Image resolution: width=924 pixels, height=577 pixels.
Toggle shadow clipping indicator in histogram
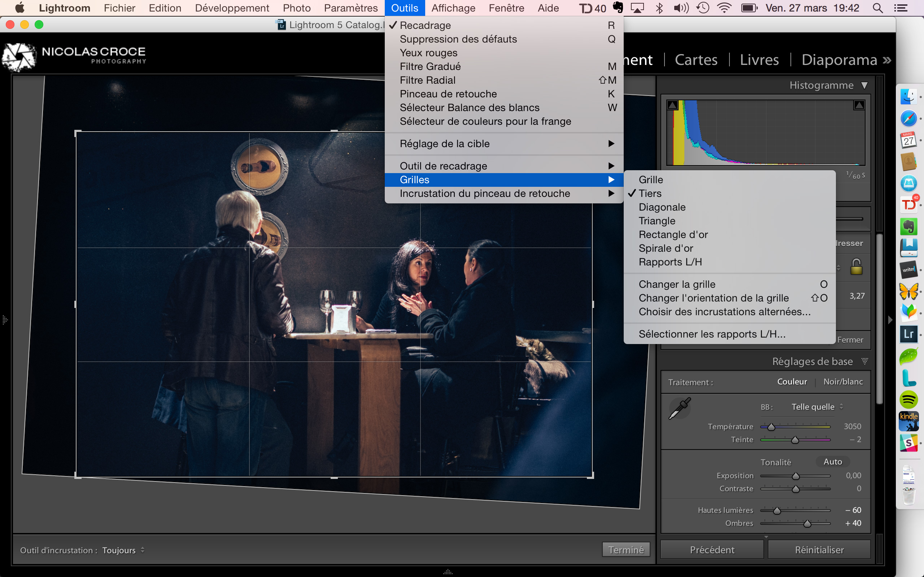(673, 105)
